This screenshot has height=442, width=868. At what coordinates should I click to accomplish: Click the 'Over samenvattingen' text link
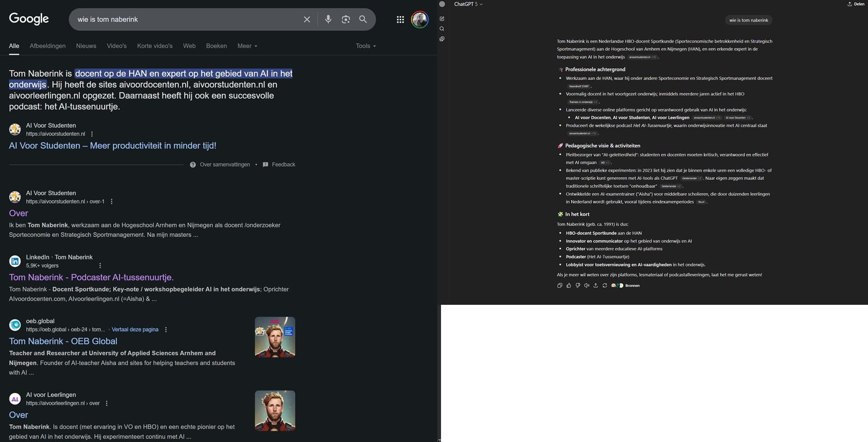225,164
